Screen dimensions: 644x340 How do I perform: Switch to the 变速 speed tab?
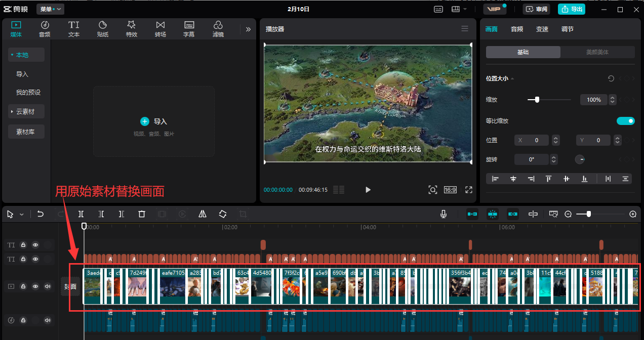(x=542, y=29)
